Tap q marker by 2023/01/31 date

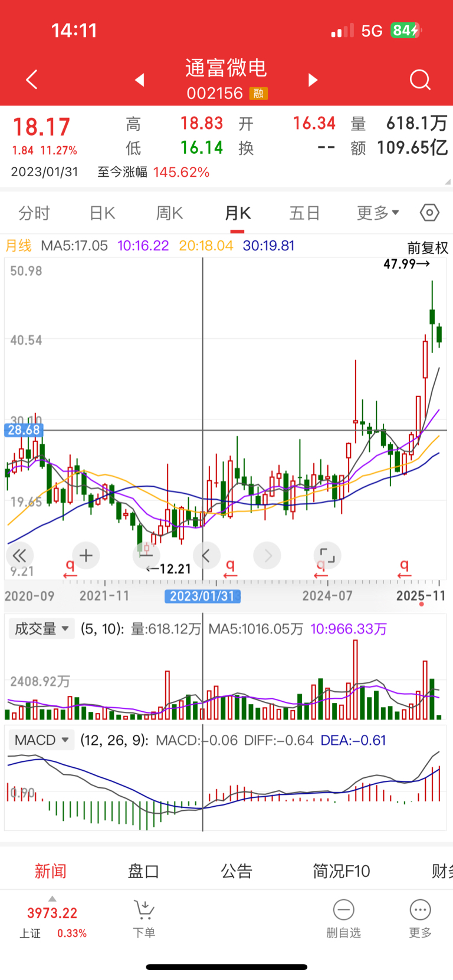[x=230, y=568]
